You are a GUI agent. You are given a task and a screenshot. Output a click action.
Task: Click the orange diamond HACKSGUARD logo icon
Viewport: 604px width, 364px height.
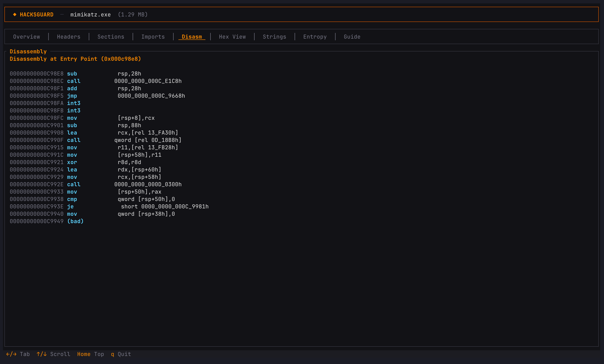click(x=15, y=15)
